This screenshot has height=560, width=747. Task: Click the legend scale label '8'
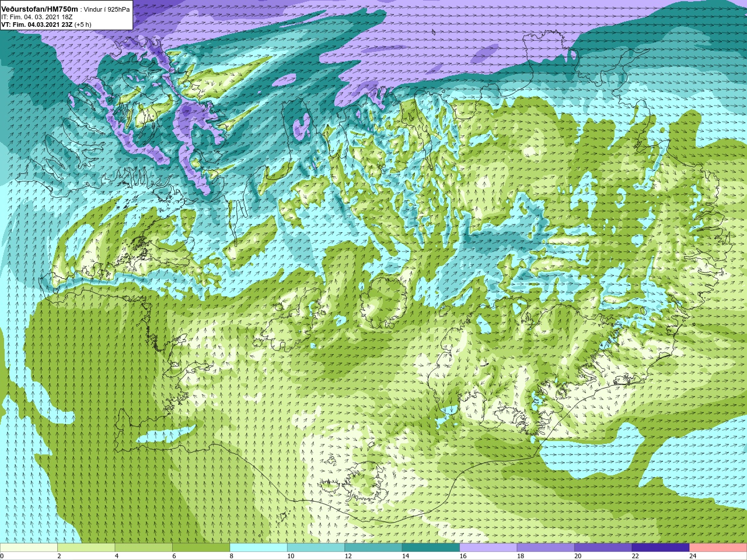(232, 556)
